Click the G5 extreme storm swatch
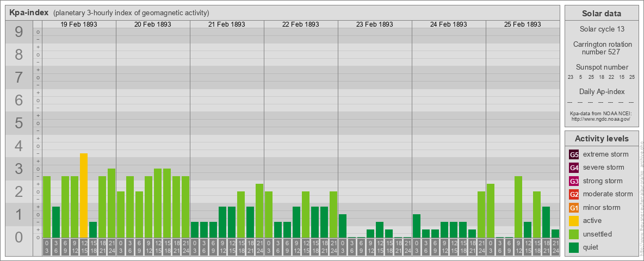Screen dimensions: 644x261 (x=574, y=155)
